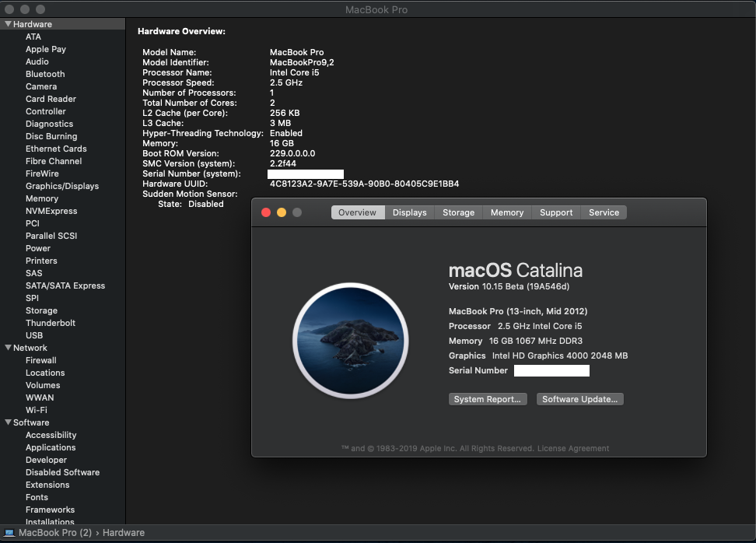Select FireWire in the sidebar
Screen dimensions: 756x543
43,173
